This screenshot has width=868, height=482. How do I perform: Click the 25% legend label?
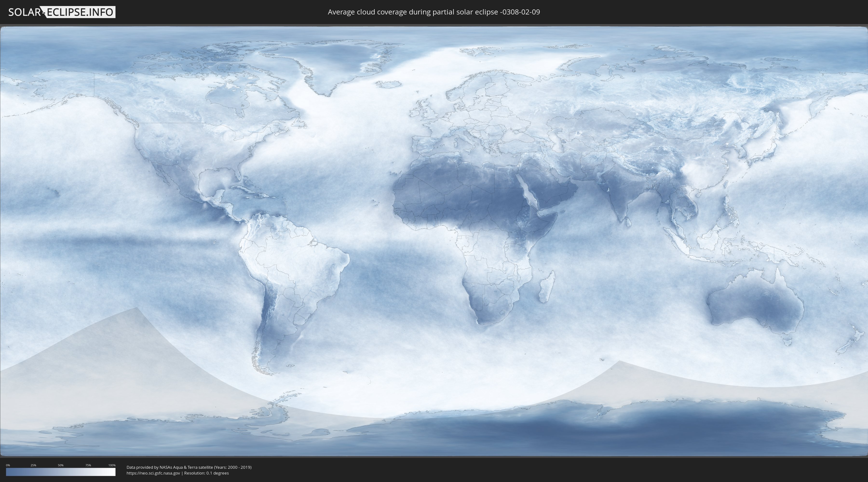pyautogui.click(x=33, y=465)
